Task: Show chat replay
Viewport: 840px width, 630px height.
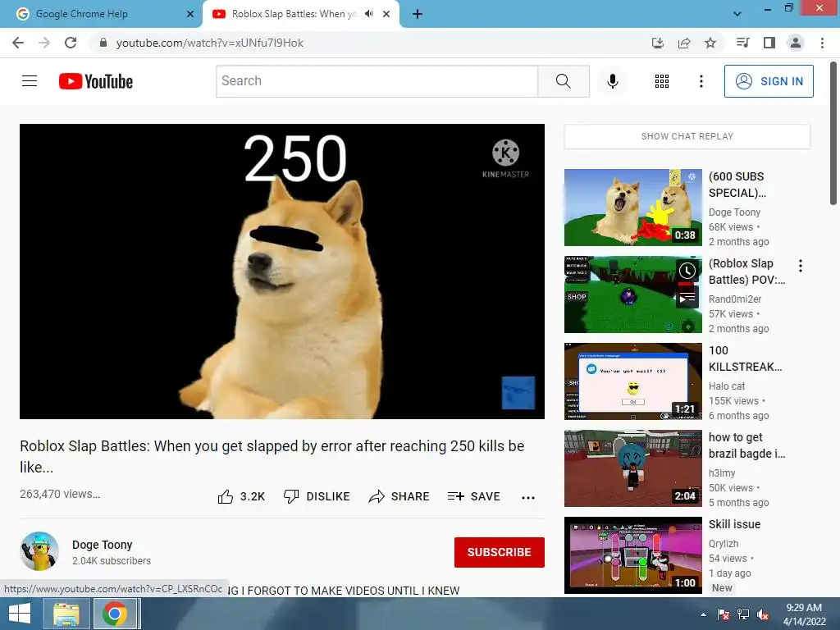Action: tap(687, 136)
